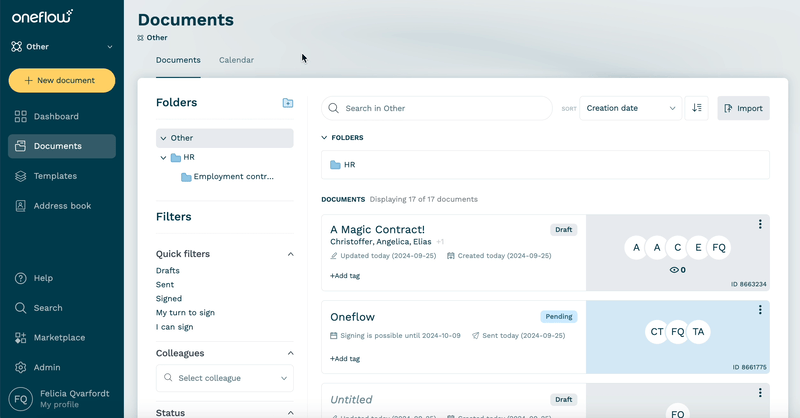Open the Other workspace switcher dropdown
The width and height of the screenshot is (800, 418).
(x=62, y=46)
